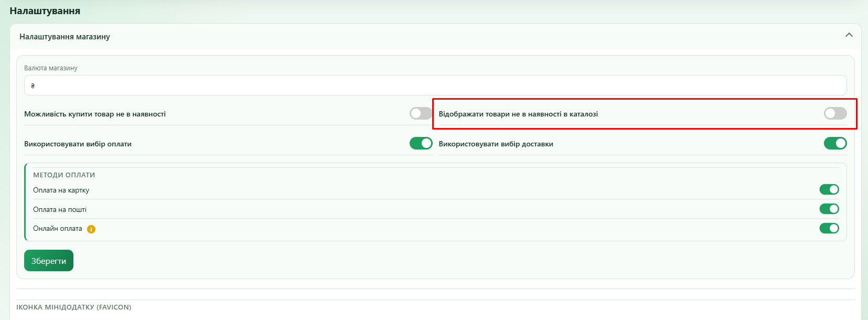Disable Використовувати вибір оплати switch

[421, 143]
